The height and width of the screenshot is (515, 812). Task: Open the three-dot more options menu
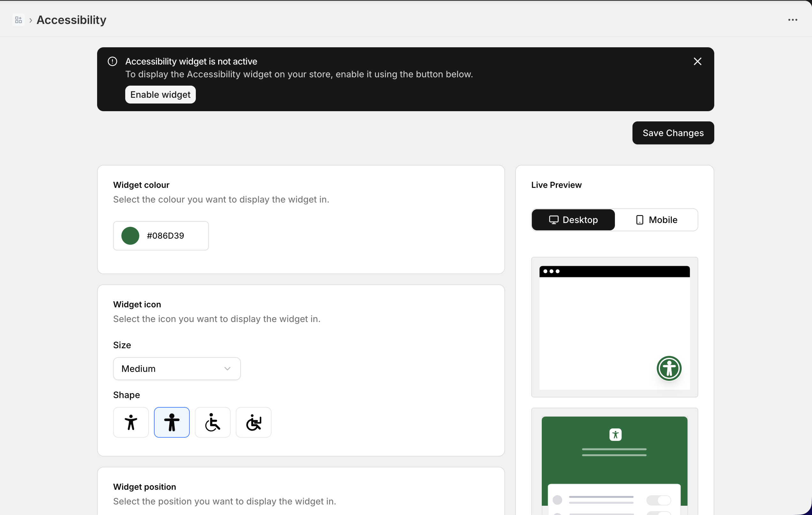793,20
